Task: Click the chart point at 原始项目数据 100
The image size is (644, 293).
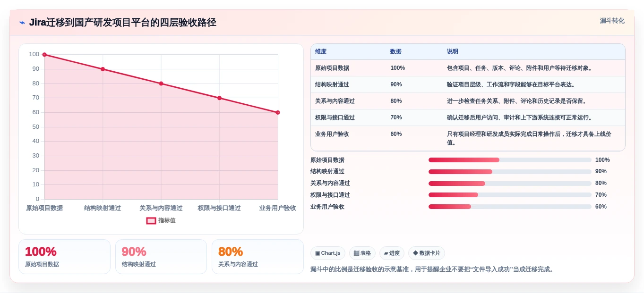Action: [x=44, y=55]
